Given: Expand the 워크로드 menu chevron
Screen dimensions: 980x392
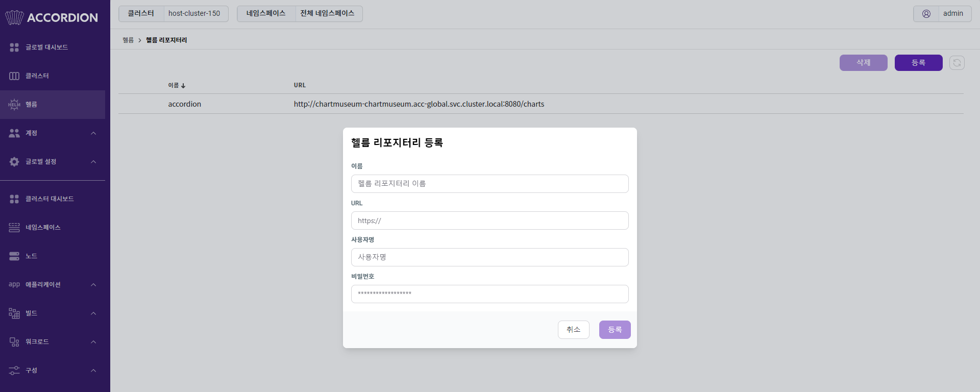Looking at the screenshot, I should (x=93, y=342).
